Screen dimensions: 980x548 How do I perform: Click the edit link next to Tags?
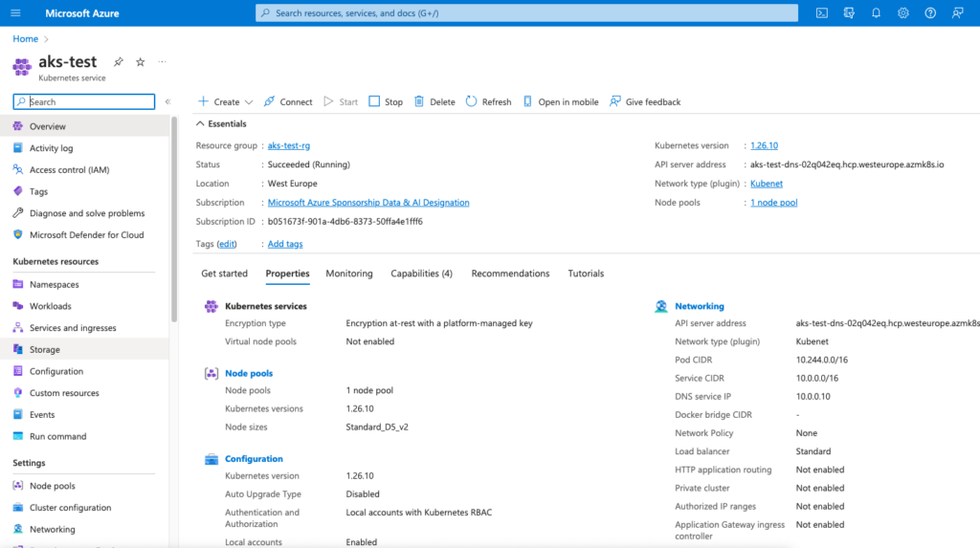[x=227, y=244]
